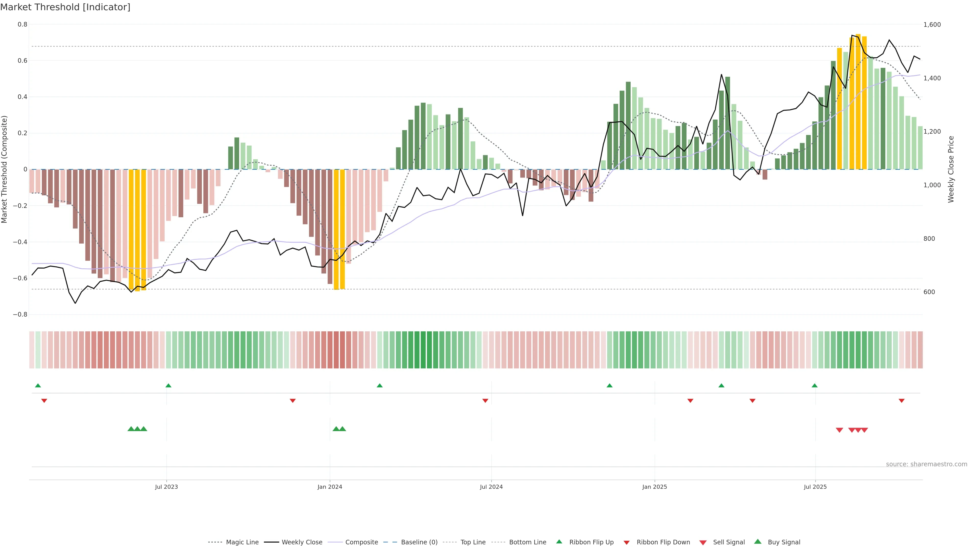Click Ribbon Flip Down legend triangle

pos(627,543)
